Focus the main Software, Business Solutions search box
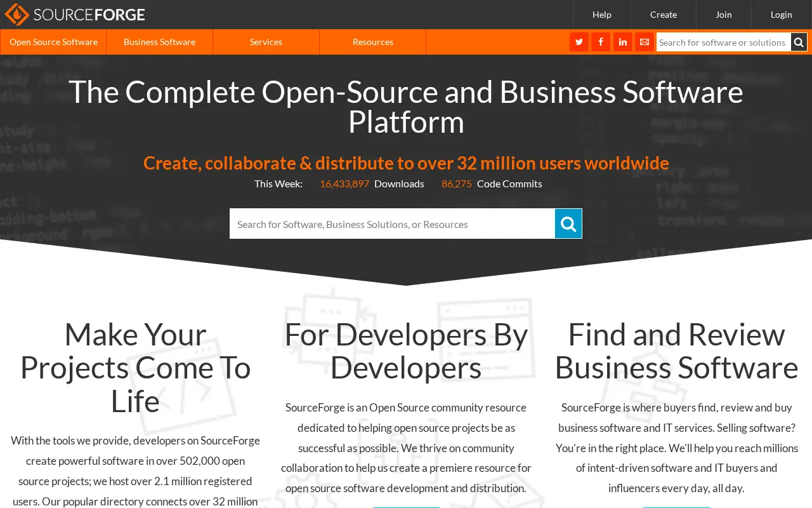This screenshot has width=812, height=508. coord(392,224)
